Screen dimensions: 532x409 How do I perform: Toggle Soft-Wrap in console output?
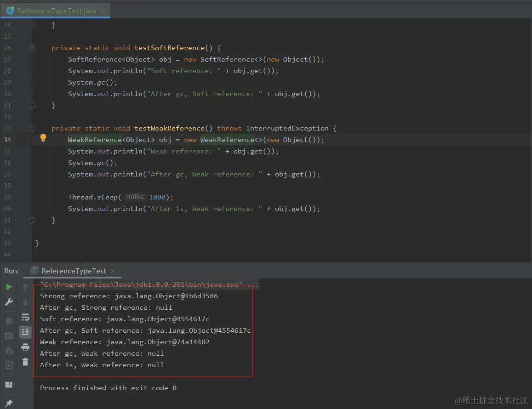click(x=25, y=317)
